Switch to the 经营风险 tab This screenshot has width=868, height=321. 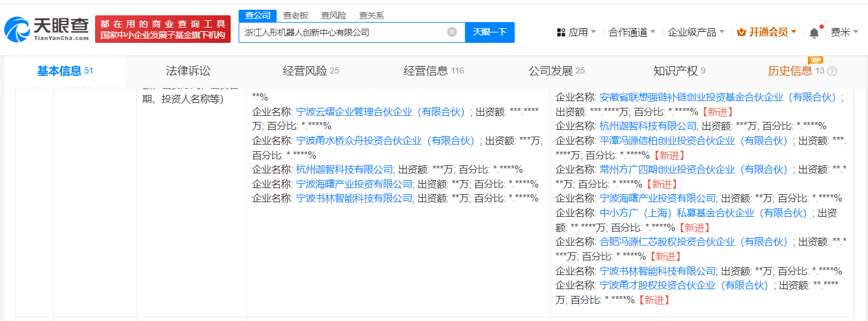pos(311,71)
